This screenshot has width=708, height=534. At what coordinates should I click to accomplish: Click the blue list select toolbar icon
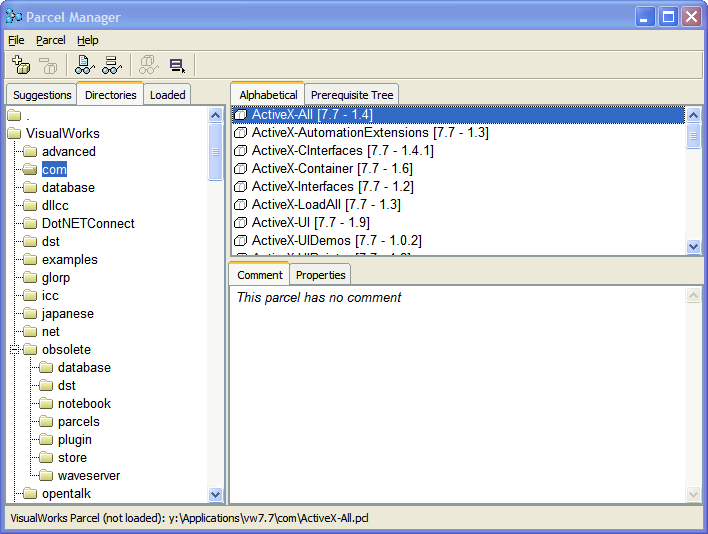coord(177,65)
